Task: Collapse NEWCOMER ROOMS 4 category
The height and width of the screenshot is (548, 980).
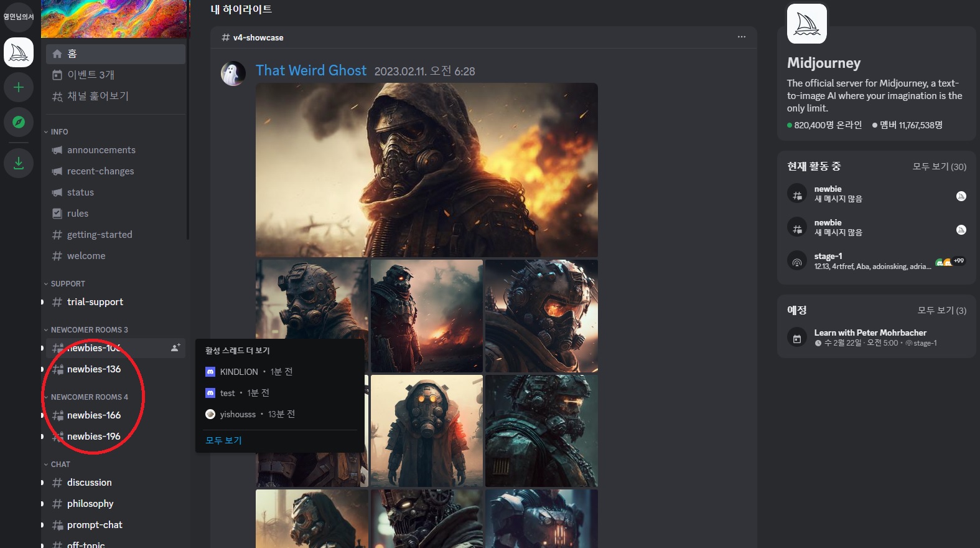Action: click(86, 397)
